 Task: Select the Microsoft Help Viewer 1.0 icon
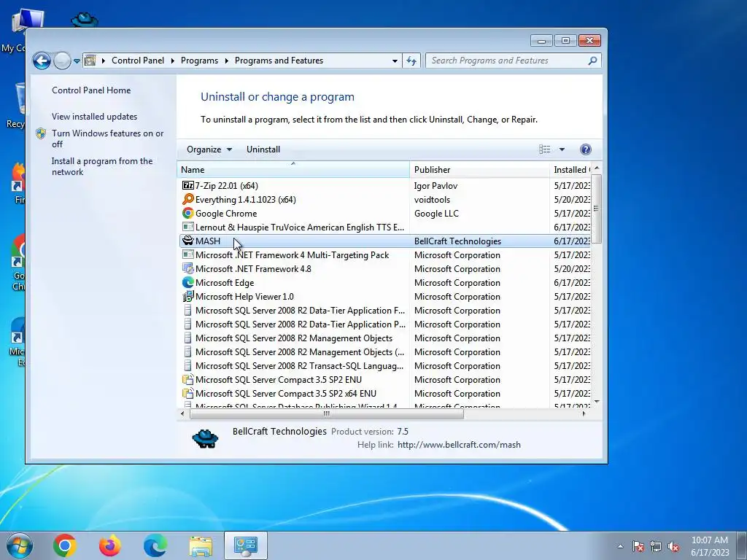click(x=187, y=296)
